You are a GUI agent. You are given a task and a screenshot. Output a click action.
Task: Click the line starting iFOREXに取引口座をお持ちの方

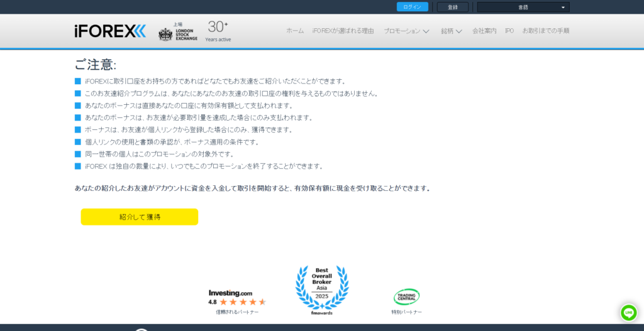tap(216, 81)
